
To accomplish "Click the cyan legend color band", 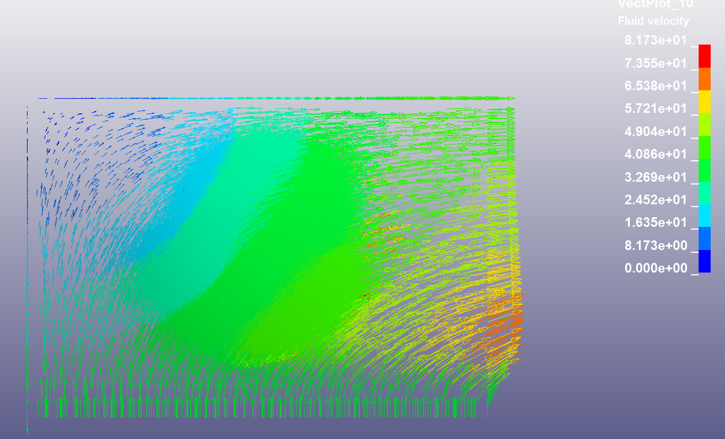I will (704, 216).
